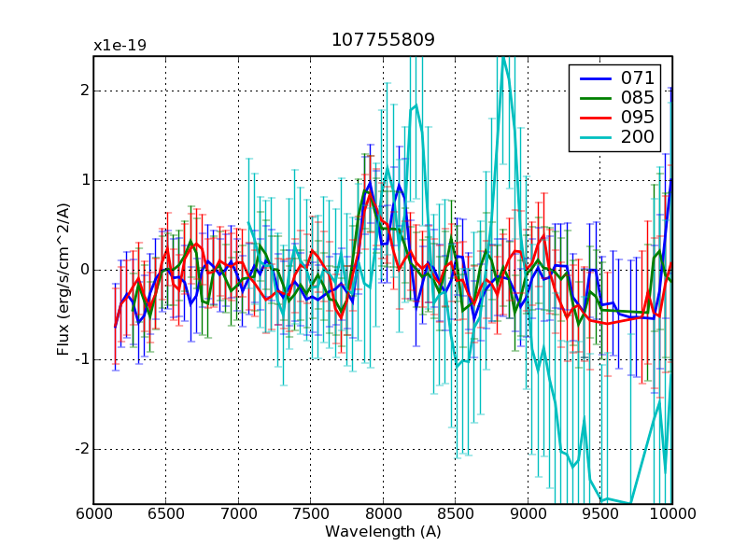747x560 pixels.
Task: Click the 2 y-axis tick label
Action: click(x=83, y=91)
